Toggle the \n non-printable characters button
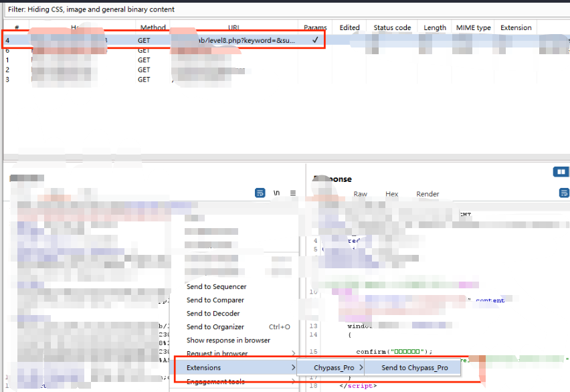Screen dimensions: 570x392 click(x=277, y=193)
